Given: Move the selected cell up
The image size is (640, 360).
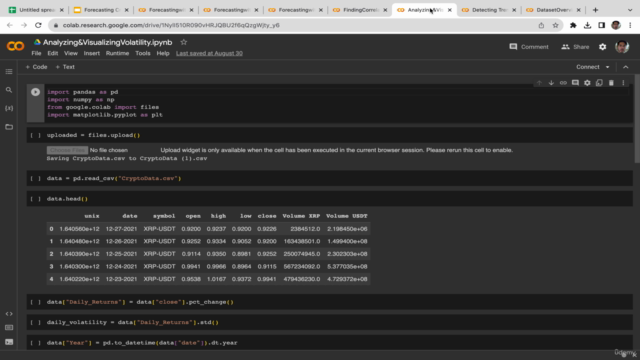Looking at the screenshot, I should coord(539,83).
